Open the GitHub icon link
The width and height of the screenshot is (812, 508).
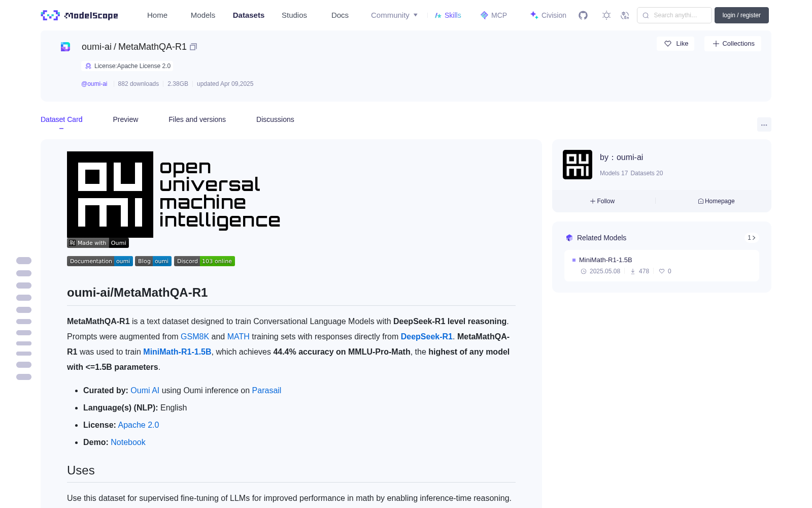pyautogui.click(x=583, y=15)
